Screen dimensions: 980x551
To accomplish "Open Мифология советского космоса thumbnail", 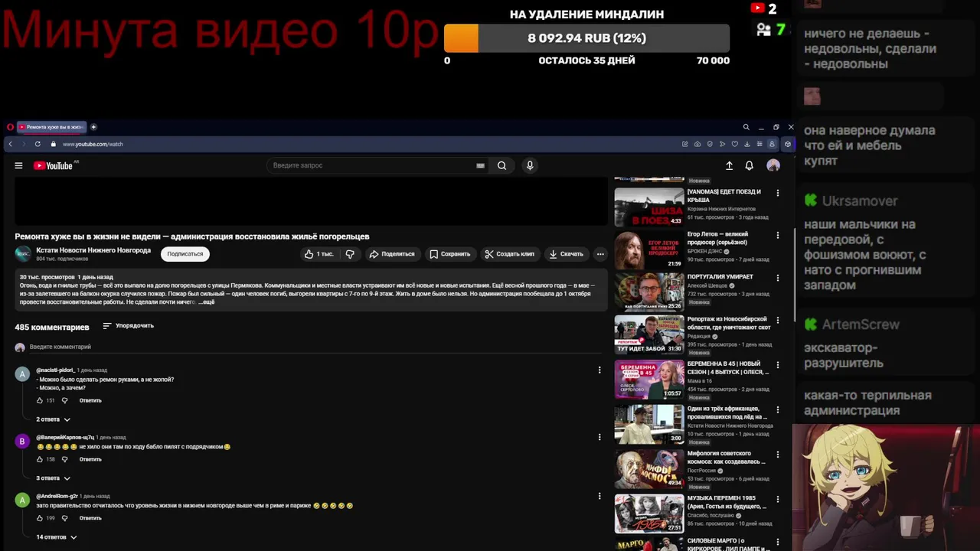I will (x=649, y=468).
